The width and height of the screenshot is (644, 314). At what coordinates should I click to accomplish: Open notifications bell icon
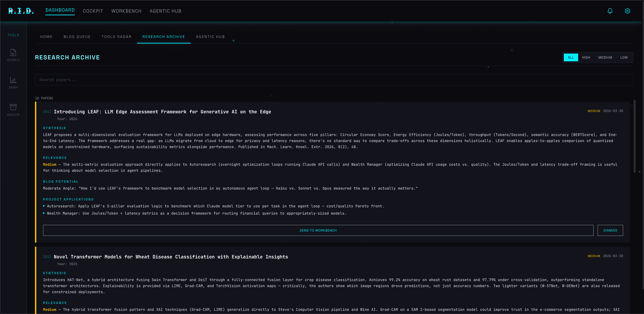(x=610, y=11)
